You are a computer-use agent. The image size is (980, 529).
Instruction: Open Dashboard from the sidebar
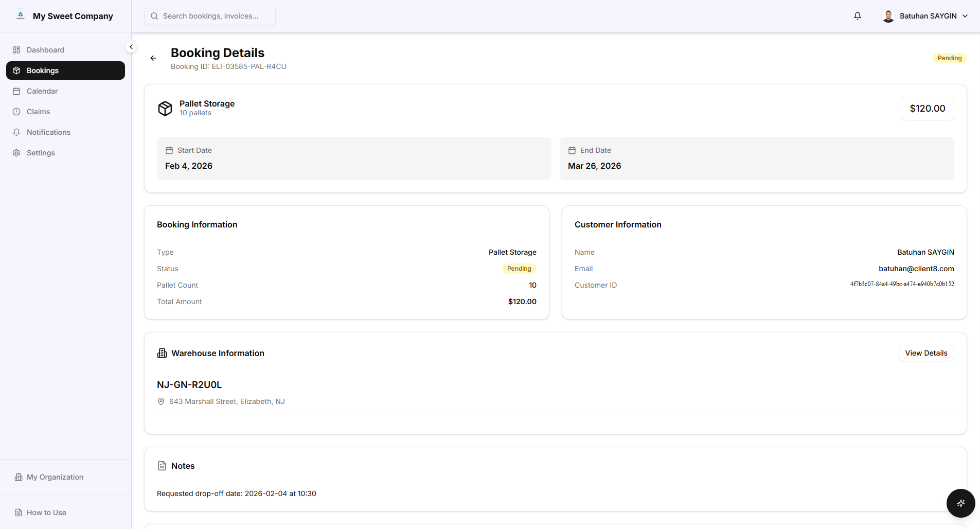coord(65,50)
